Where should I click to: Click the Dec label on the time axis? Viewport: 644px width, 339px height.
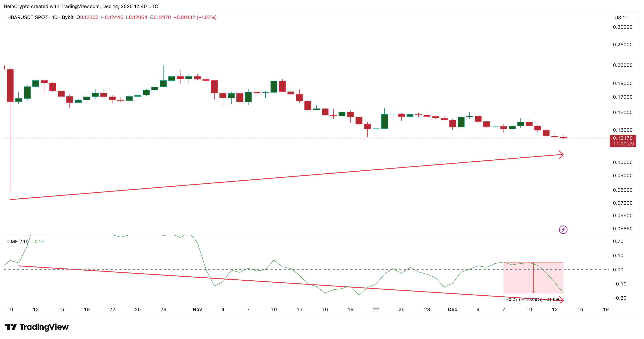[x=453, y=310]
